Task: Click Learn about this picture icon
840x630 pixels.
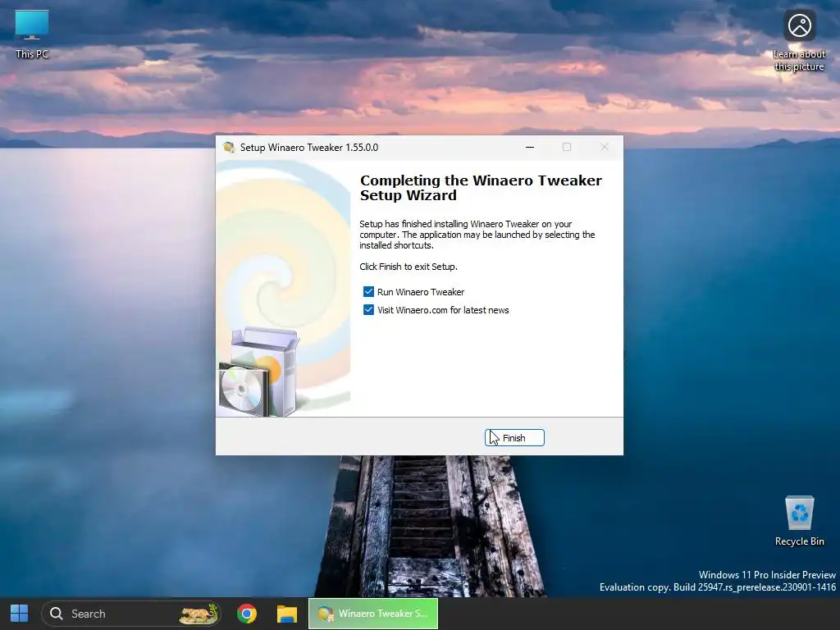Action: click(x=799, y=40)
